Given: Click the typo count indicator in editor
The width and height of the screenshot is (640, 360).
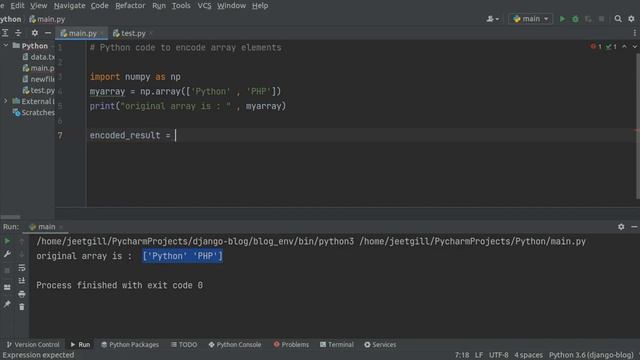Looking at the screenshot, I should pos(611,47).
